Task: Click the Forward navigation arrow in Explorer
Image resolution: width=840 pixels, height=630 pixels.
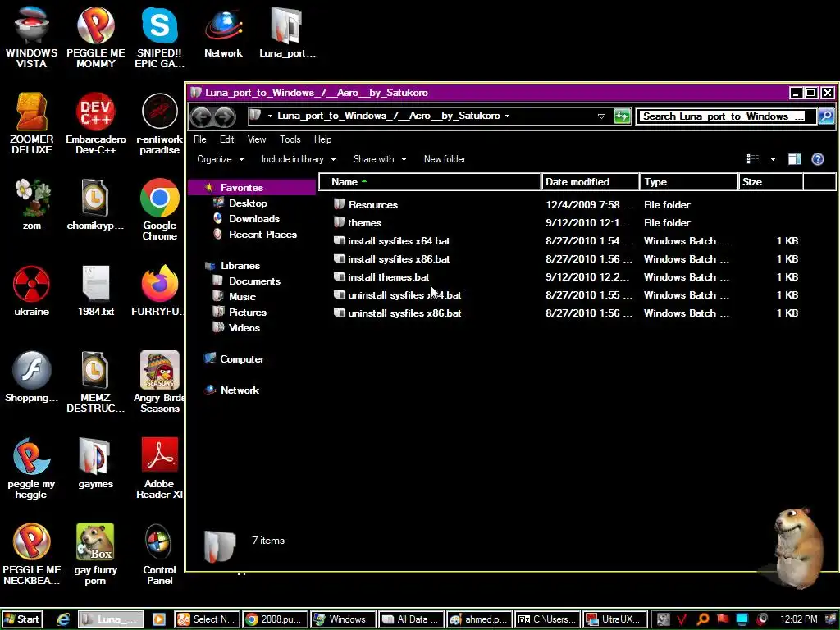Action: (225, 116)
